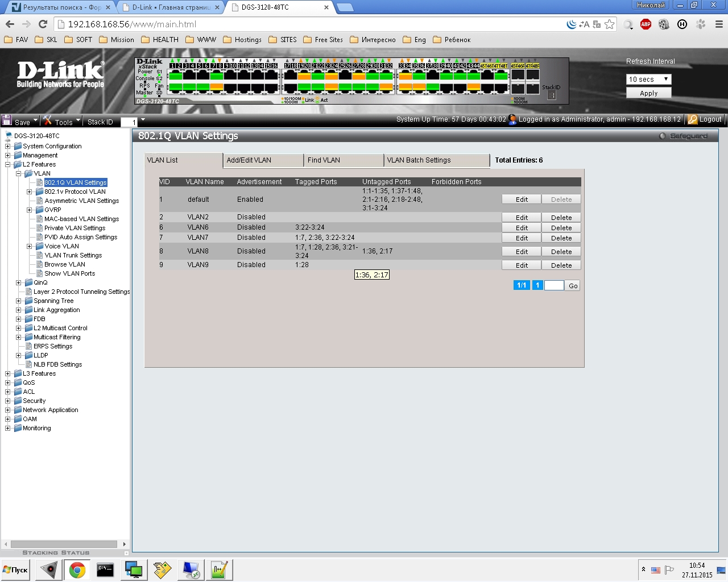Expand the Management tree node
Image resolution: width=728 pixels, height=582 pixels.
tap(8, 155)
